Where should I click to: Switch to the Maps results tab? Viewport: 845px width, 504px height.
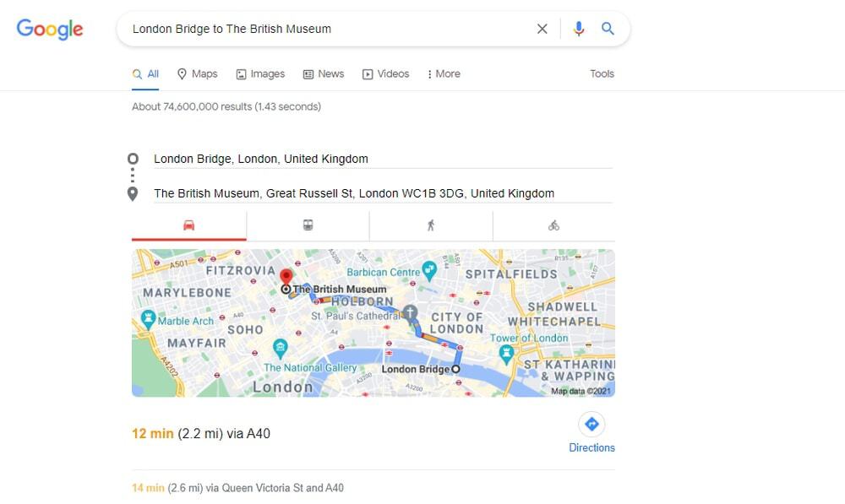tap(197, 73)
